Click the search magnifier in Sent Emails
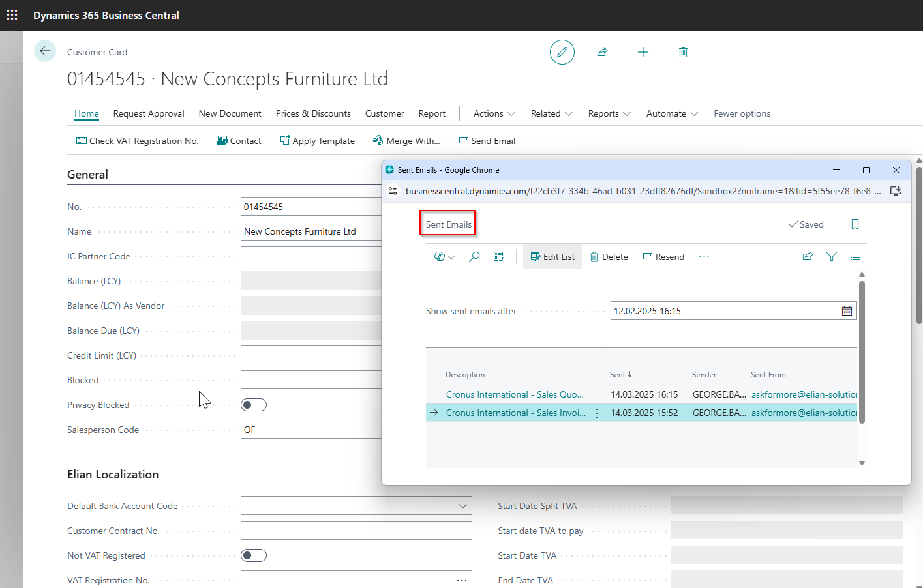 tap(474, 257)
